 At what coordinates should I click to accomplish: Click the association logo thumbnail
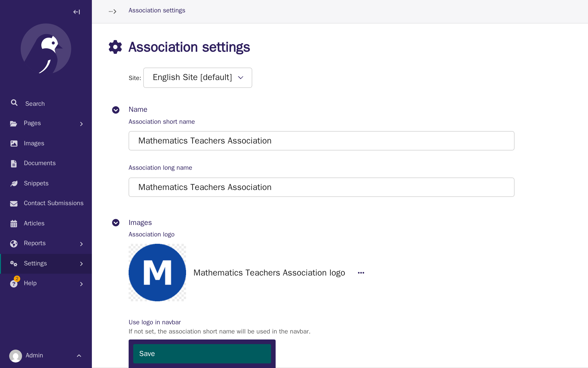157,273
